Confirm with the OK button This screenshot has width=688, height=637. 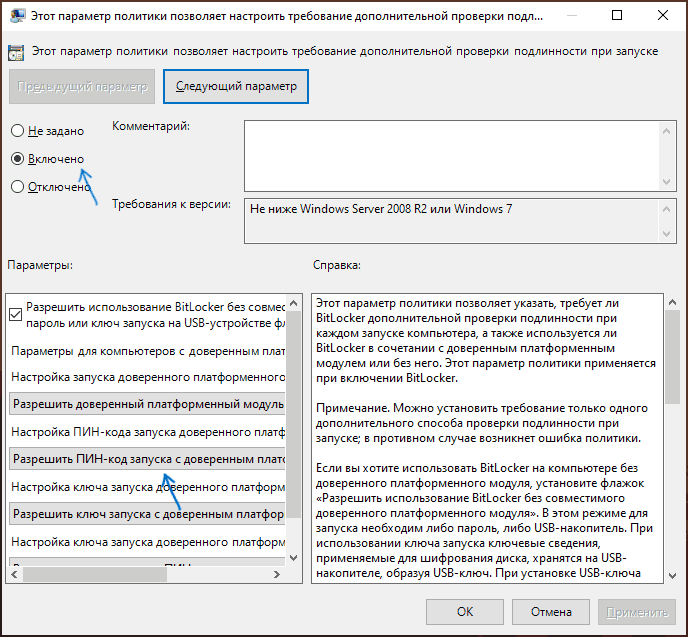click(x=465, y=612)
